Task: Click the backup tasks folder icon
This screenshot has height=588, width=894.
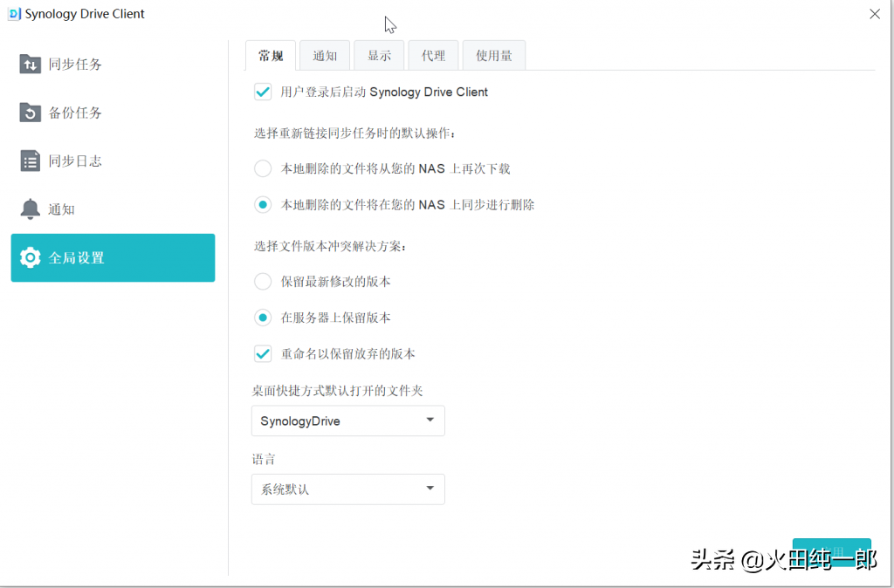Action: [x=31, y=113]
